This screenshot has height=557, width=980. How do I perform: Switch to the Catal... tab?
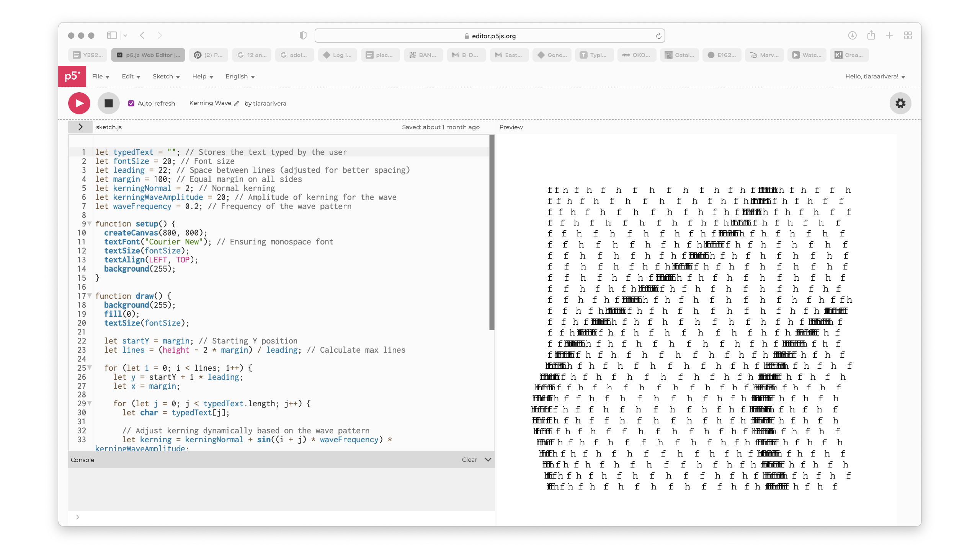[679, 55]
